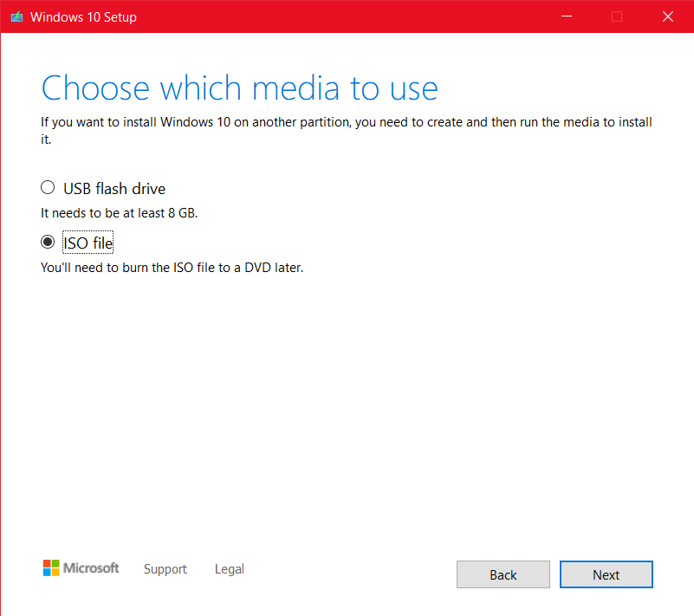Close the Windows 10 Setup window
Viewport: 694px width, 616px height.
tap(668, 16)
